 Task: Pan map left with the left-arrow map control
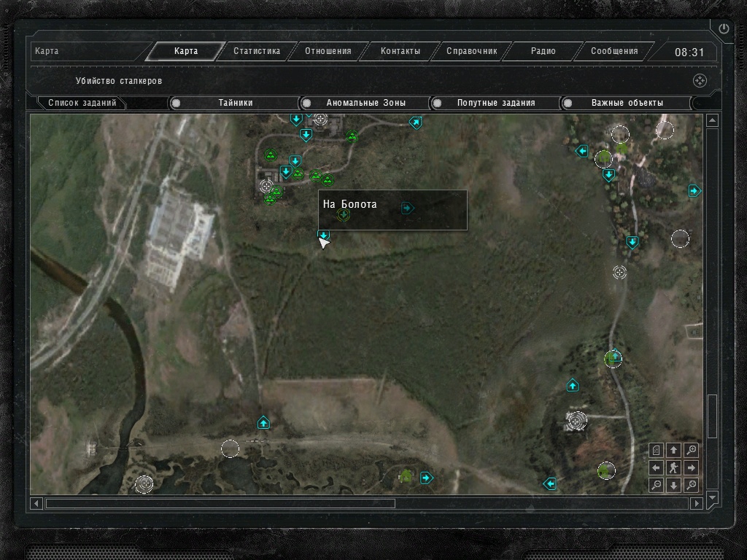pos(657,467)
